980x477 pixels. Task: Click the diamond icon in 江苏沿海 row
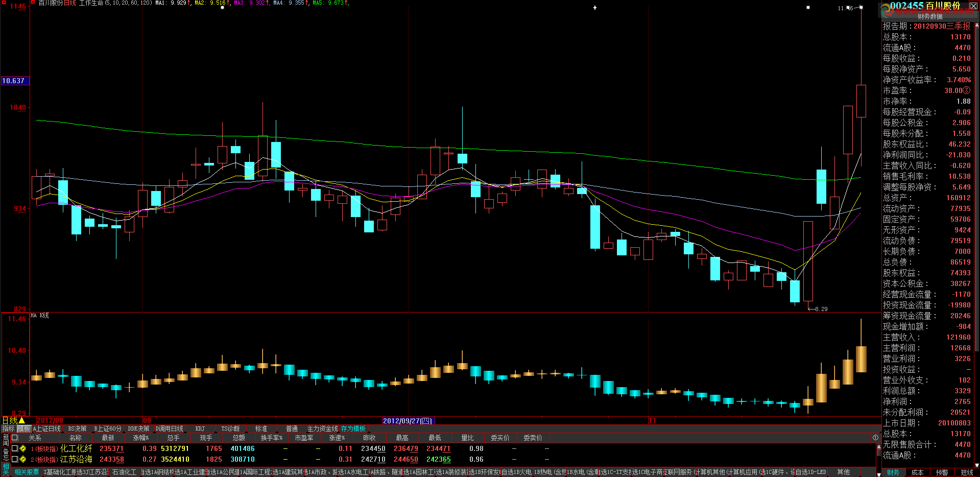[x=23, y=459]
